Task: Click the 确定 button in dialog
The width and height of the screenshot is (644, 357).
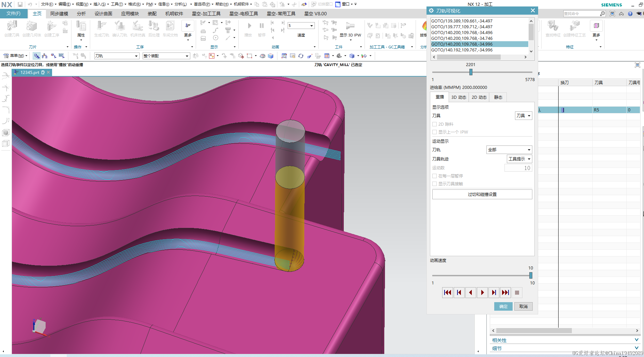Action: (503, 307)
